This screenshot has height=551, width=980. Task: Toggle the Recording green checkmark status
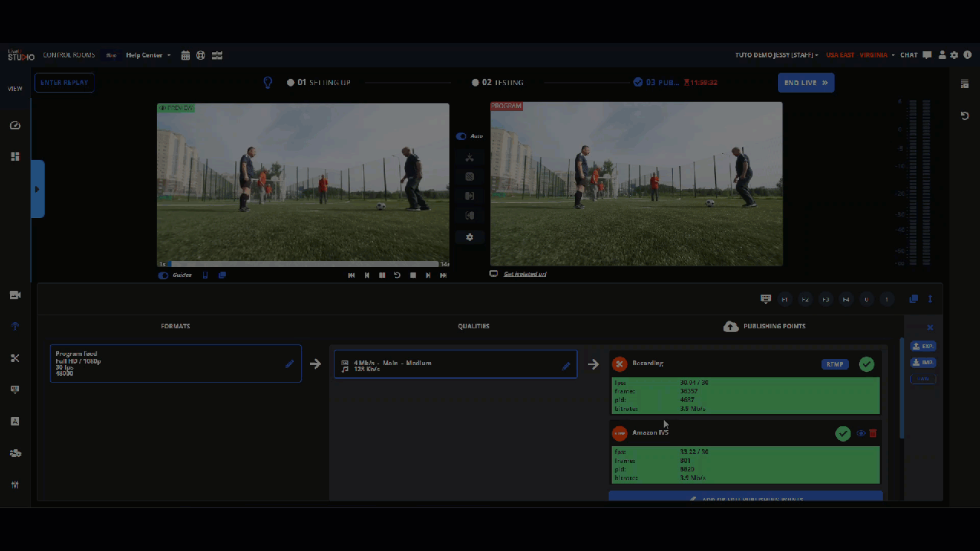pyautogui.click(x=867, y=364)
